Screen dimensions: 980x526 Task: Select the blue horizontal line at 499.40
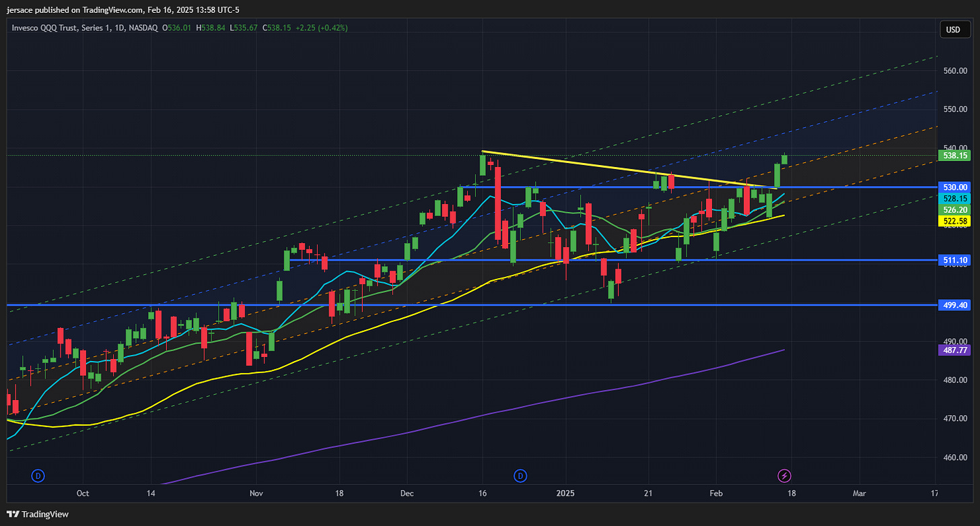click(471, 305)
